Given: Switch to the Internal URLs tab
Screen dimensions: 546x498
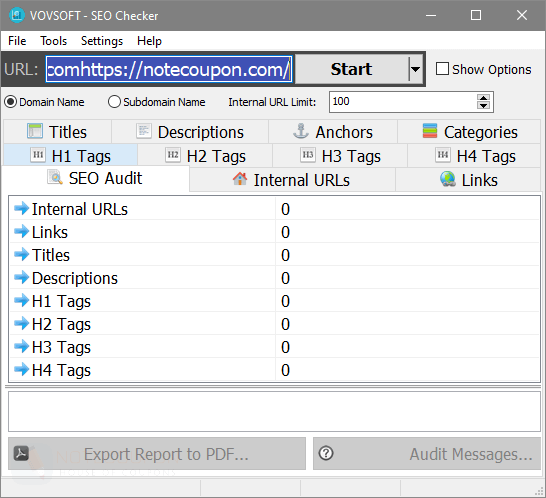Looking at the screenshot, I should coord(292,180).
